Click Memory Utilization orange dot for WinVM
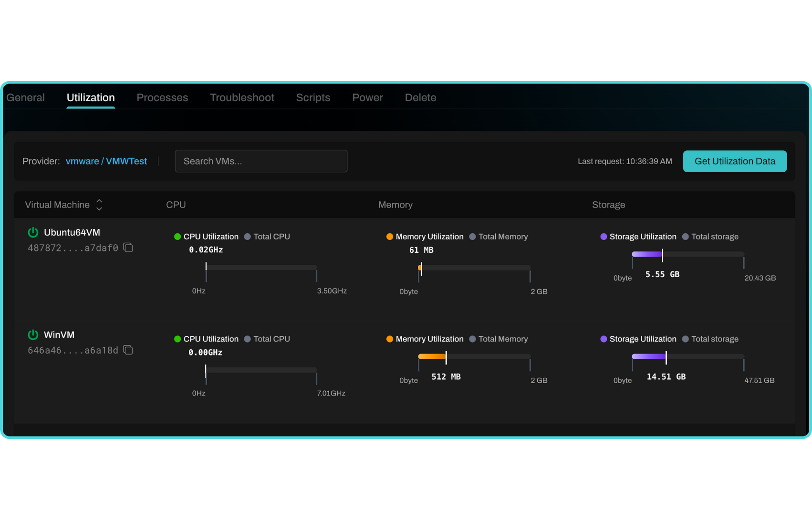812x520 pixels. click(390, 339)
